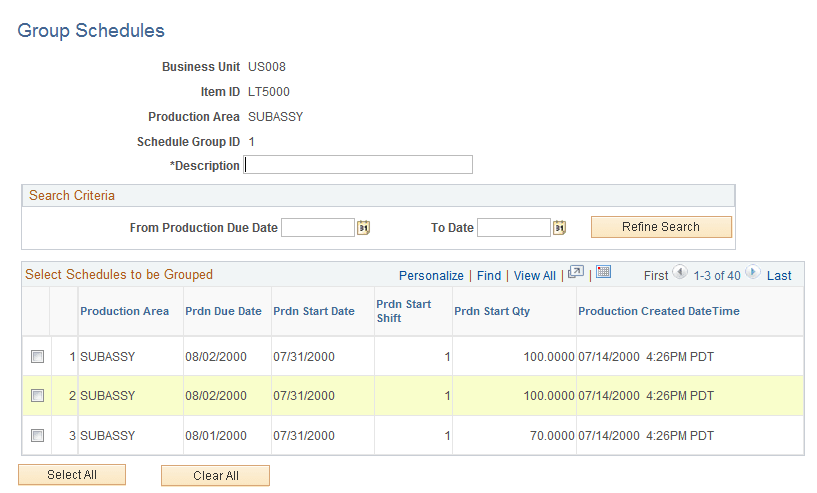Select checkbox for row 3 schedule

(38, 435)
